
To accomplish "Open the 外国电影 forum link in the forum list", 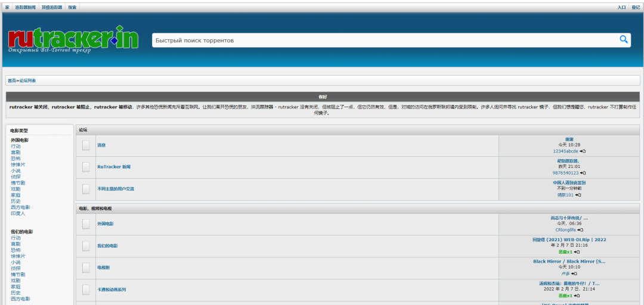I will 106,224.
